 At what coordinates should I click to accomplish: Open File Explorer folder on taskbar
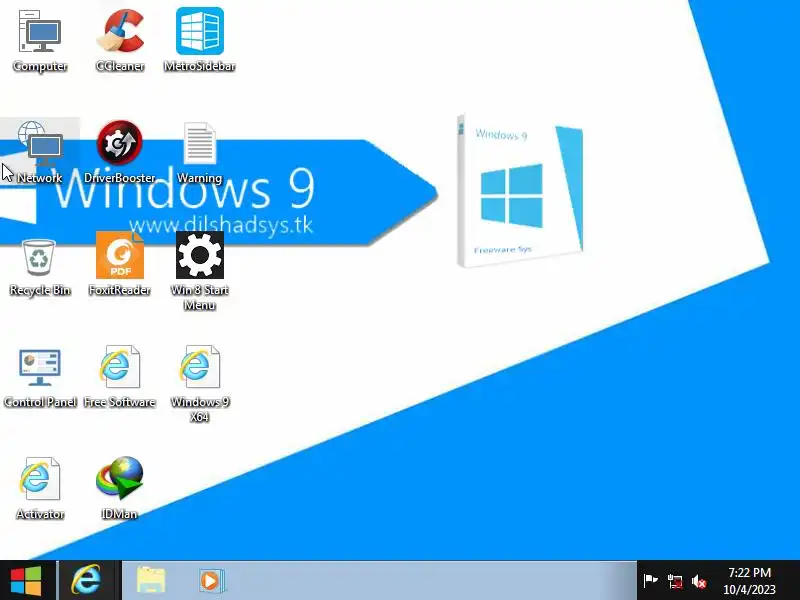(x=151, y=581)
